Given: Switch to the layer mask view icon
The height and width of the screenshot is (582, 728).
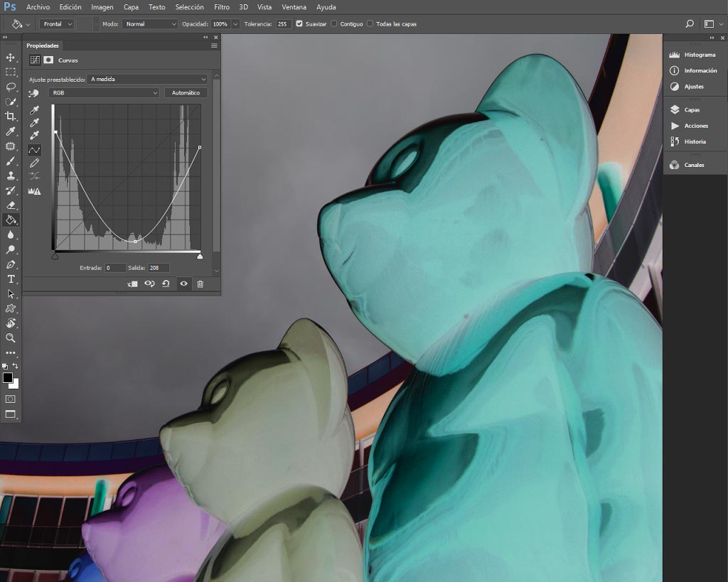Looking at the screenshot, I should click(48, 60).
